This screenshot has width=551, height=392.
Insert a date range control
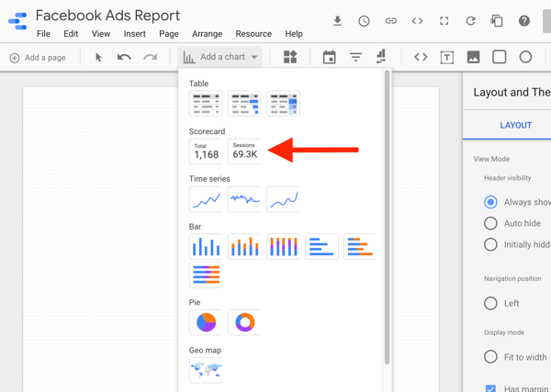pos(330,57)
